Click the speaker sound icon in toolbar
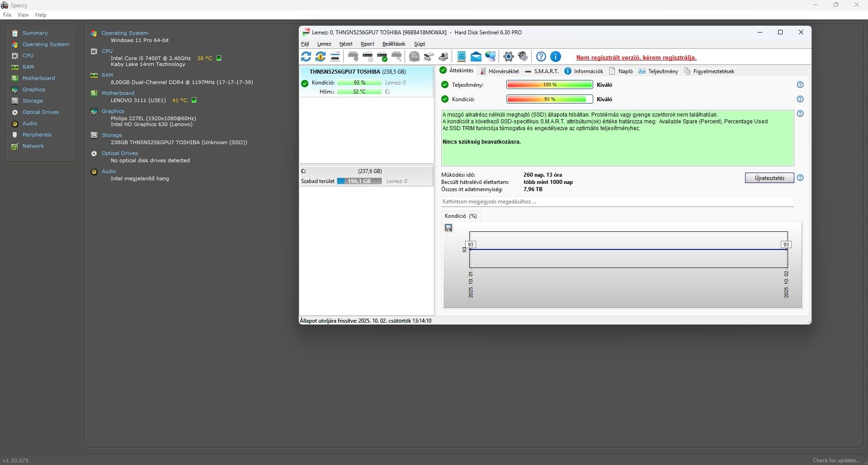Image resolution: width=868 pixels, height=465 pixels. point(523,56)
